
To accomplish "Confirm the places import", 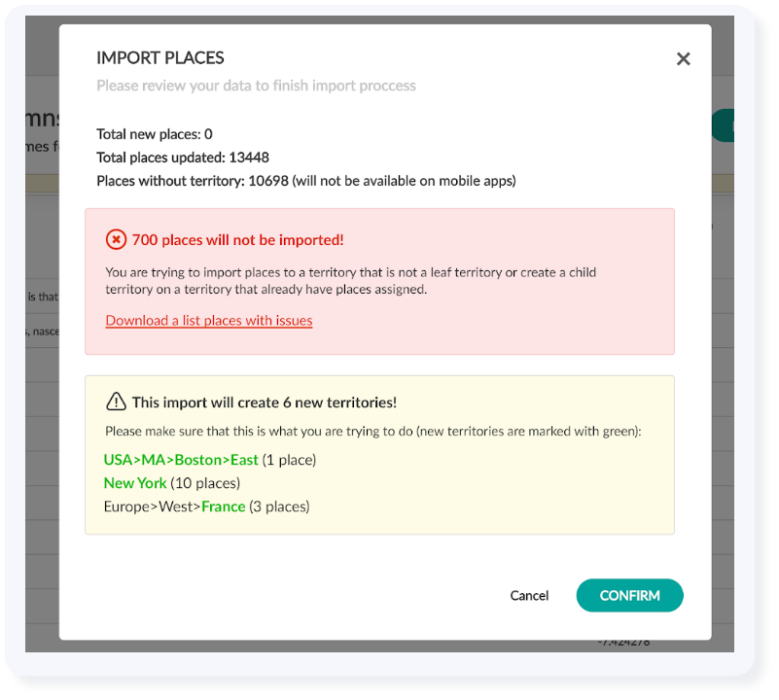I will click(629, 595).
